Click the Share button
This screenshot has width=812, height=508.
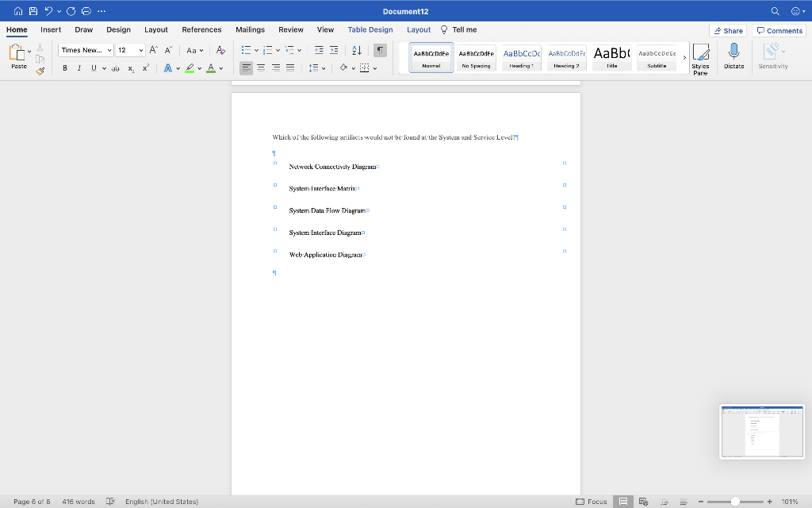pyautogui.click(x=728, y=30)
